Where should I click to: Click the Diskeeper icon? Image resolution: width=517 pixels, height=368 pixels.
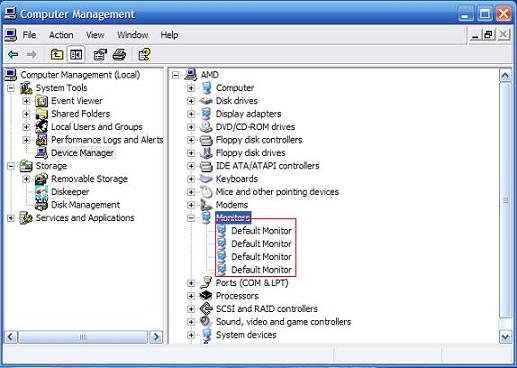coord(42,192)
